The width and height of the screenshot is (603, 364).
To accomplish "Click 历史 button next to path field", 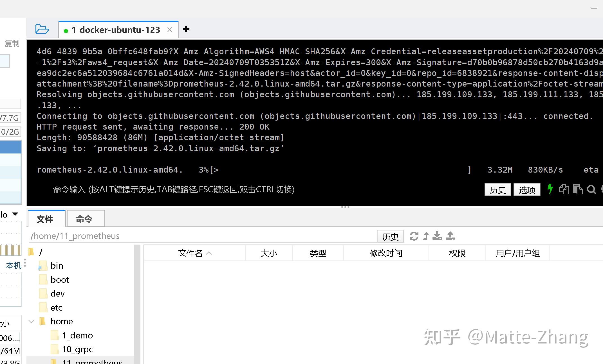I will point(390,236).
